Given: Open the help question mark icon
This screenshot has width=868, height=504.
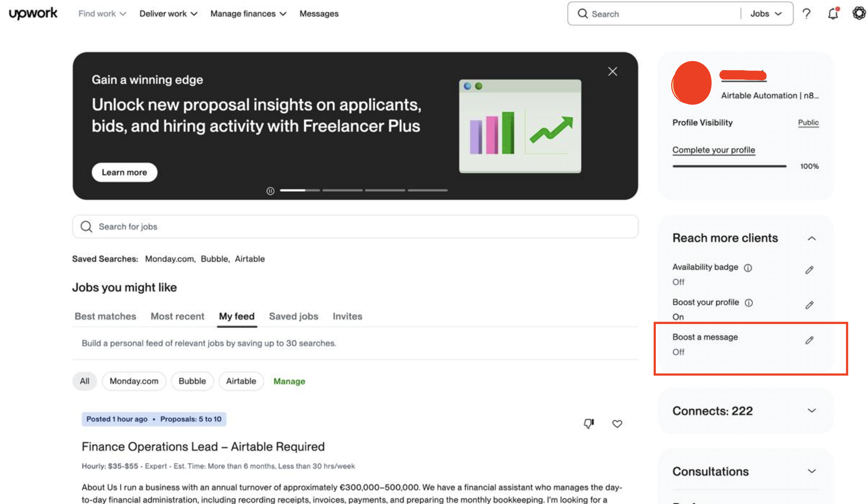Looking at the screenshot, I should click(806, 14).
